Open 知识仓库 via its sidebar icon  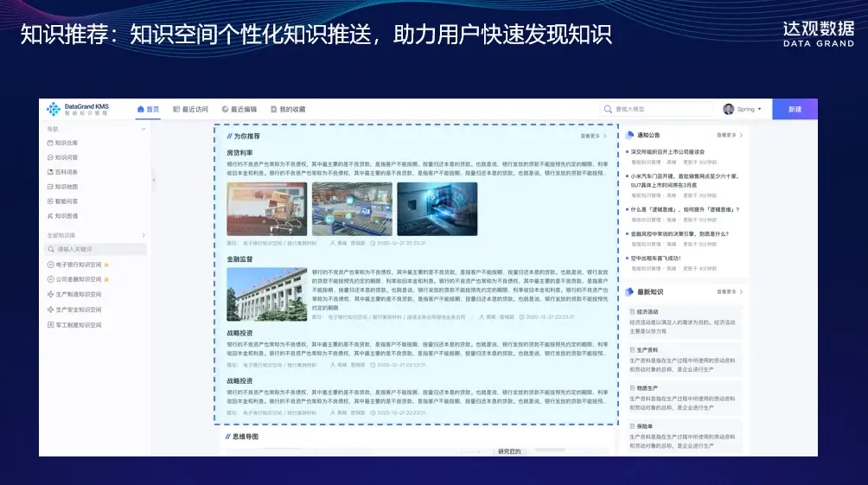50,143
